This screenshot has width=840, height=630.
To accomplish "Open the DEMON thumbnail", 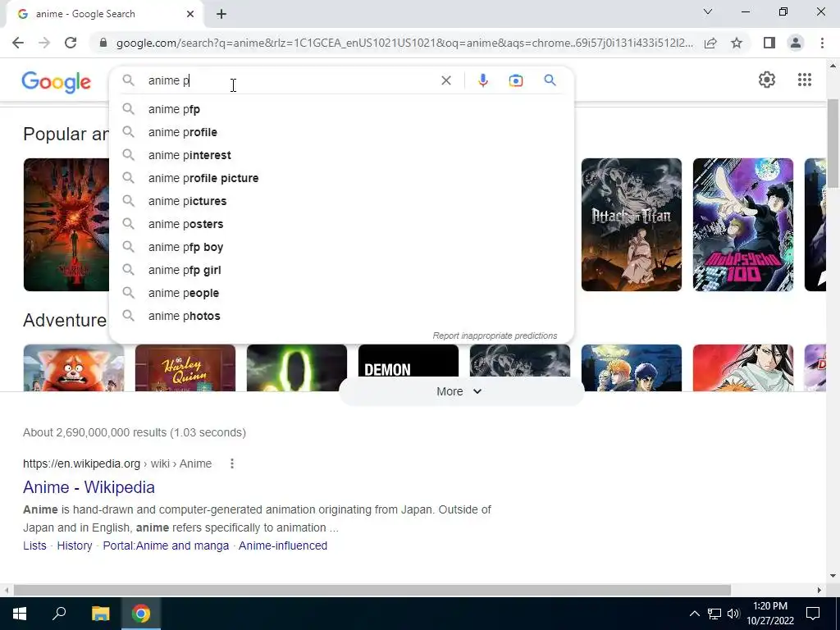I will pyautogui.click(x=409, y=362).
